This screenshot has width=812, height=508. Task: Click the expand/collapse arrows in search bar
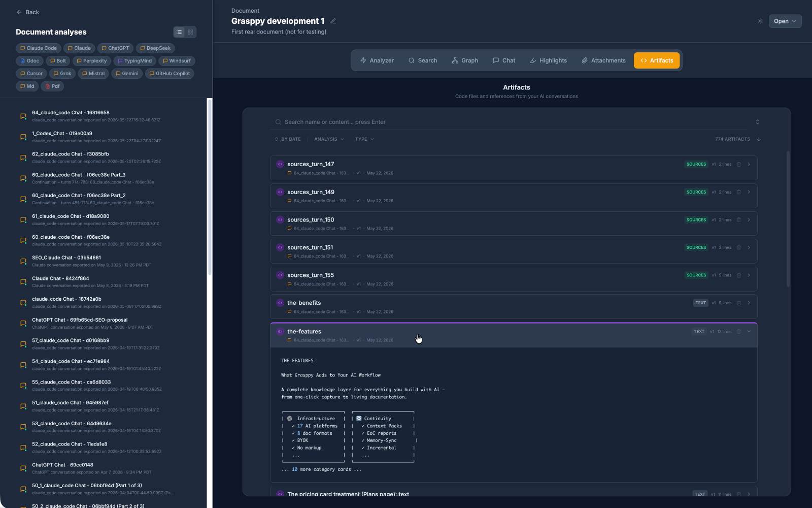[758, 122]
